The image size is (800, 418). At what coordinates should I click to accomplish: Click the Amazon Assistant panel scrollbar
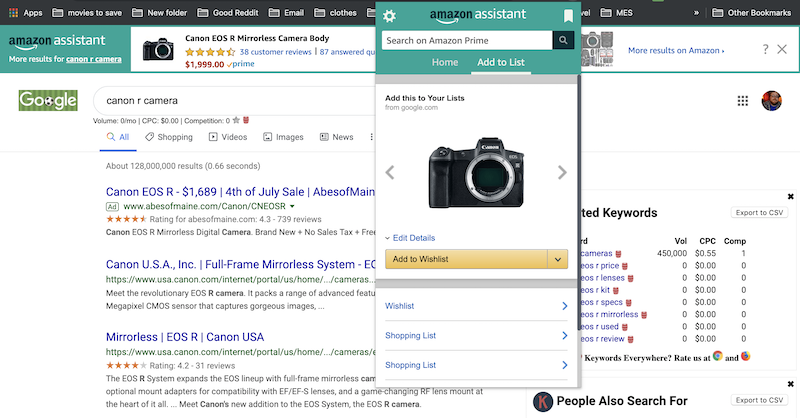[579, 204]
